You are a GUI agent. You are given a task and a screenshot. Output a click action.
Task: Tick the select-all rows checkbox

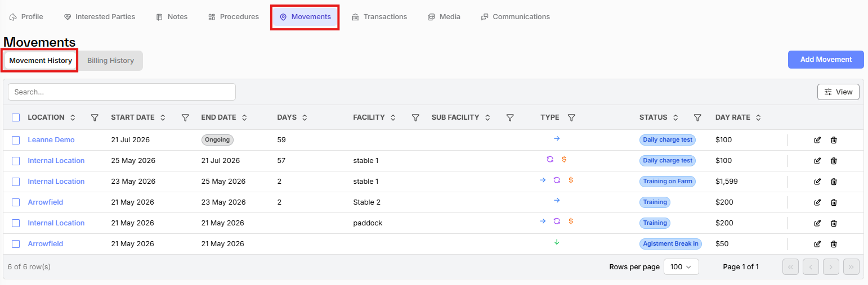tap(16, 117)
